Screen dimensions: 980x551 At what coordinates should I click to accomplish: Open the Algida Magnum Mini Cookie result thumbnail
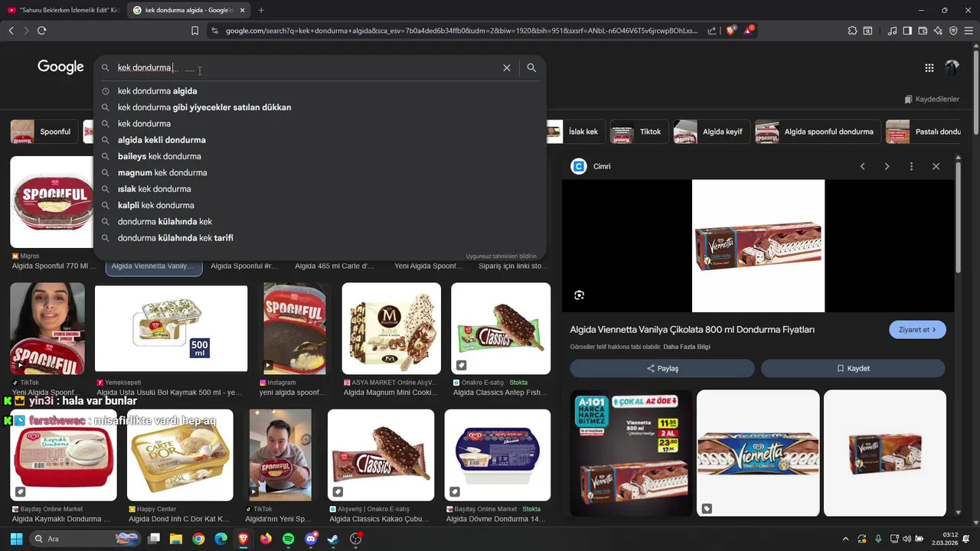pyautogui.click(x=391, y=329)
